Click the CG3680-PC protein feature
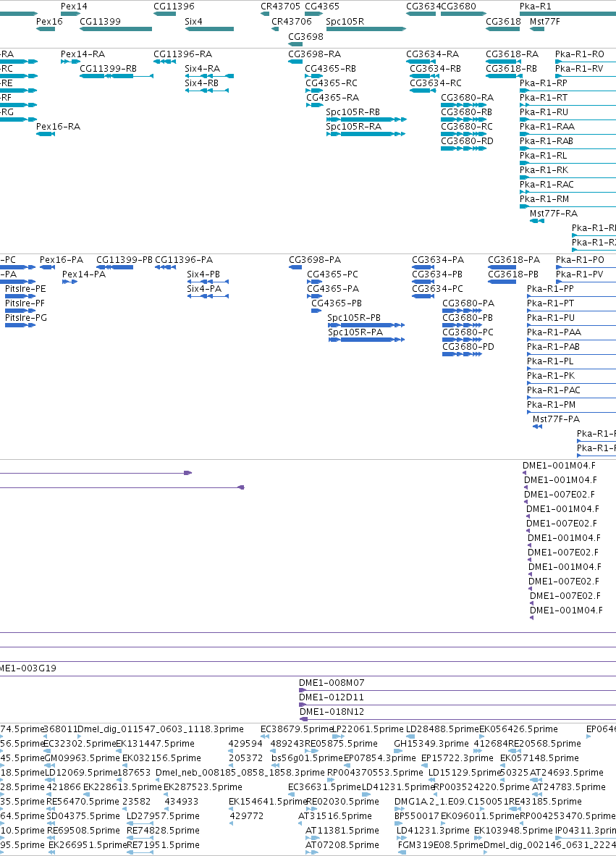 (x=462, y=340)
